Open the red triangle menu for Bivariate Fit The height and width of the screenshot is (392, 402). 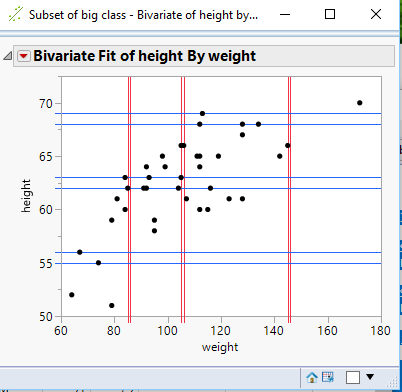click(24, 56)
